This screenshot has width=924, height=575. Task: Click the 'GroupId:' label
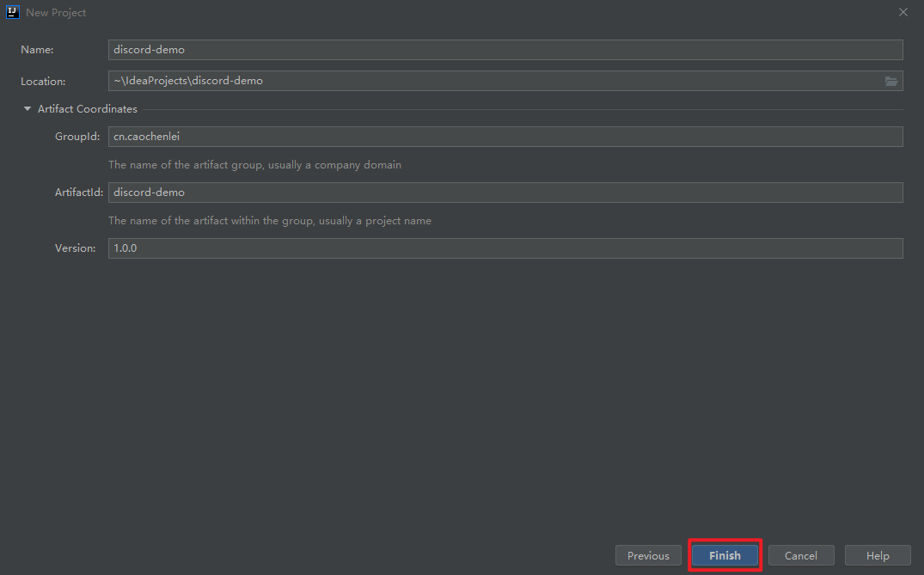coord(77,137)
